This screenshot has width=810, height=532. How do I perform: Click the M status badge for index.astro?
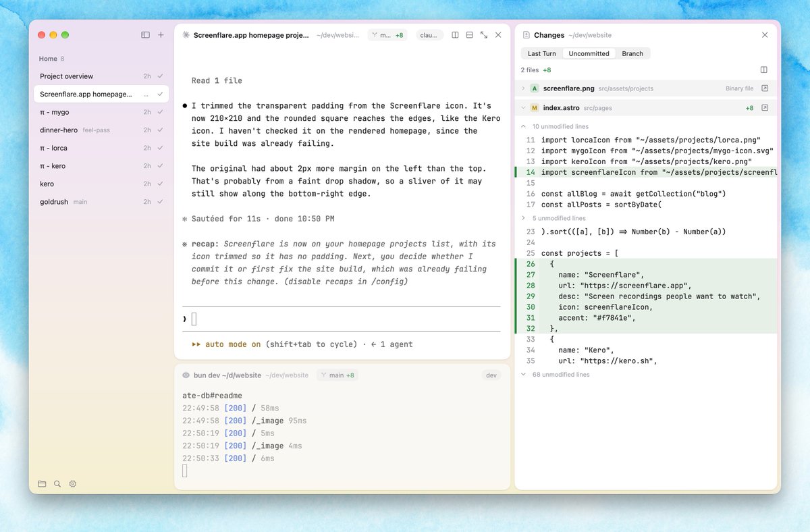pyautogui.click(x=535, y=107)
